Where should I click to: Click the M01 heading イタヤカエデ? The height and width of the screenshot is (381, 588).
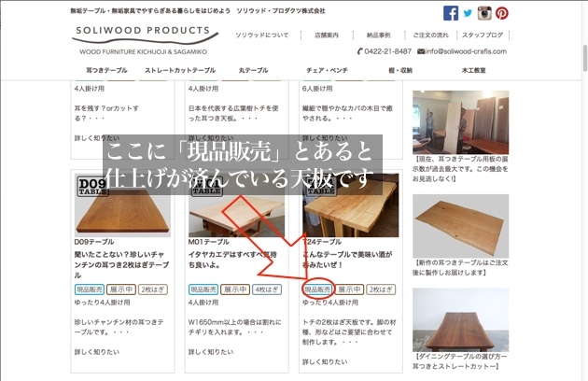coord(232,260)
